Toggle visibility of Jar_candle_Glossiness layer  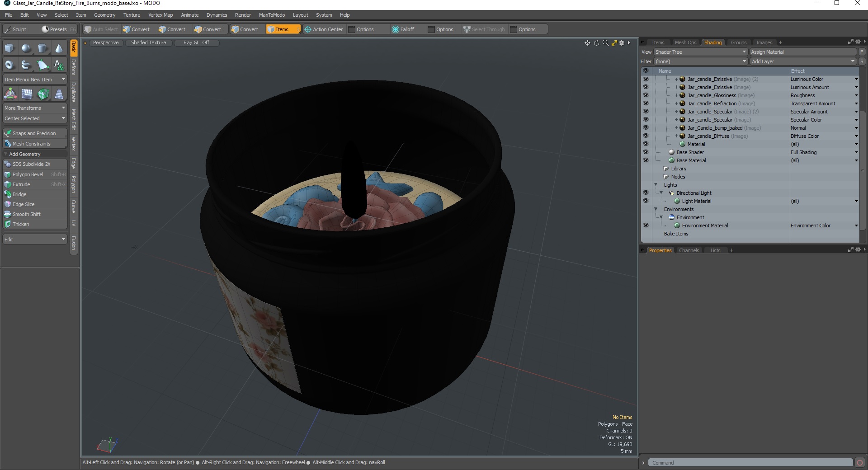point(646,95)
